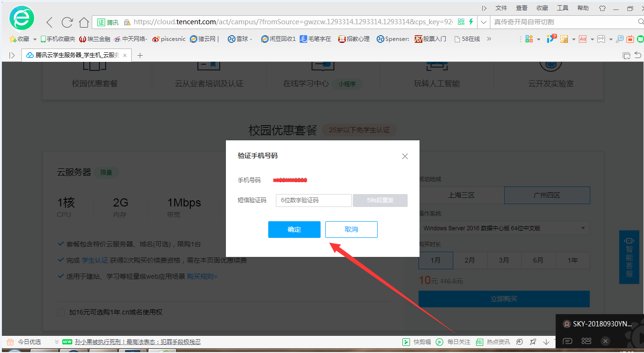Screen dimensions: 644x353
Task: Open the 购买规则 link
Action: click(x=202, y=276)
